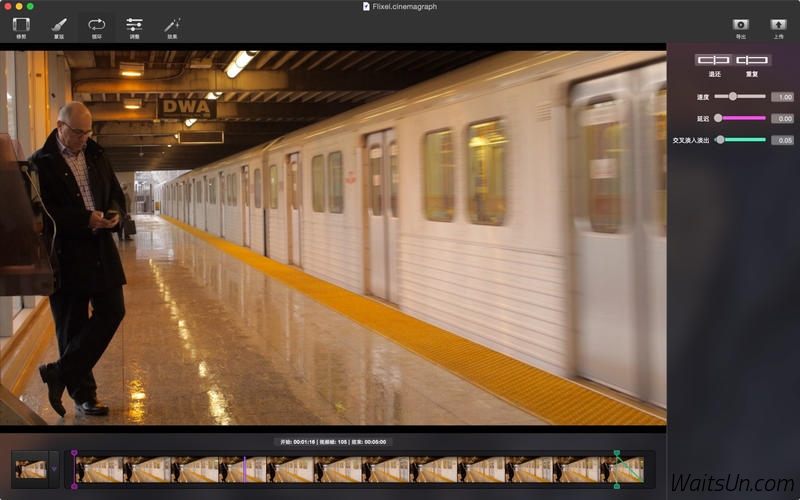Click the delay value field 0.00
Viewport: 800px width, 500px height.
tap(782, 118)
